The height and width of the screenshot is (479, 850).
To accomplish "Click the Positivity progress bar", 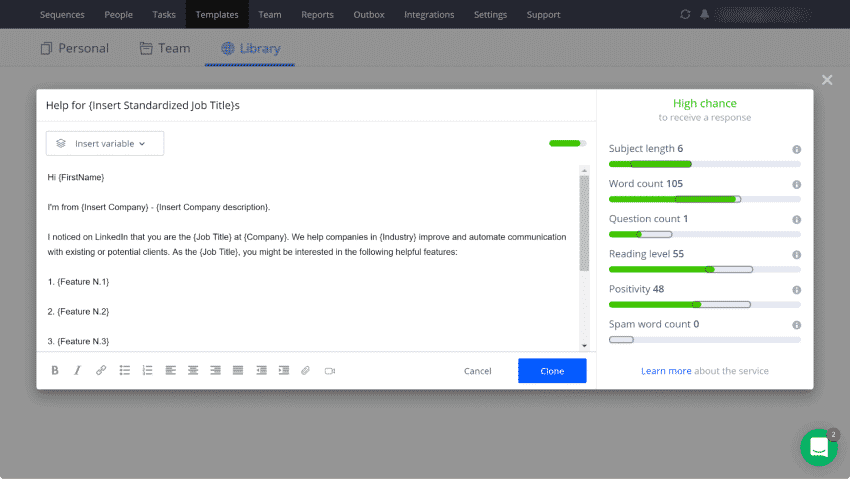I will coord(704,305).
